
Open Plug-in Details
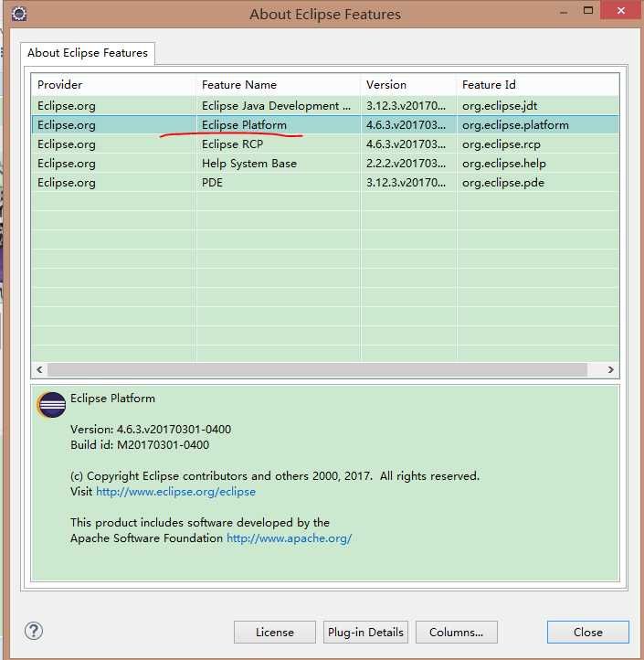[365, 632]
